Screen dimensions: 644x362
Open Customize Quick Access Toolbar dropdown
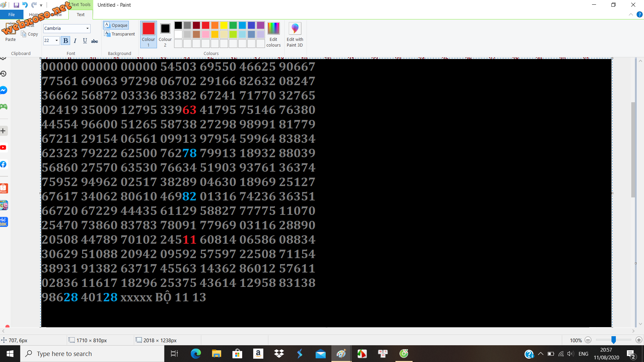tap(41, 5)
